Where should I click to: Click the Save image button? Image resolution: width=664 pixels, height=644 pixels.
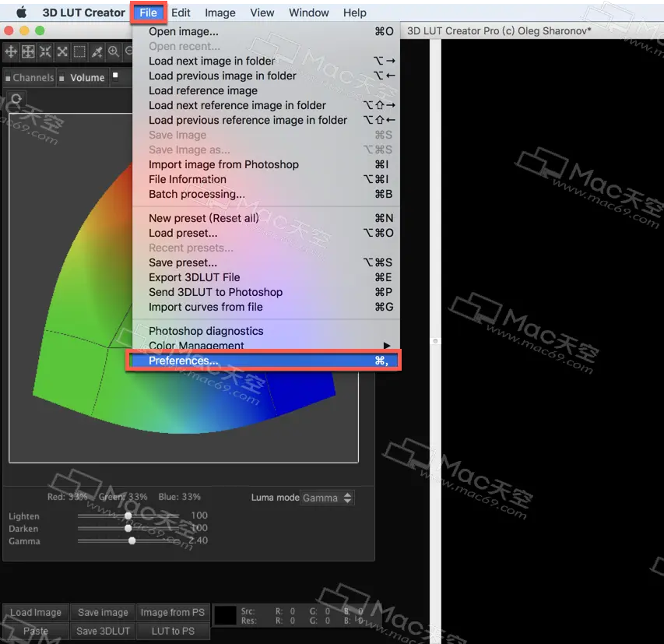103,613
